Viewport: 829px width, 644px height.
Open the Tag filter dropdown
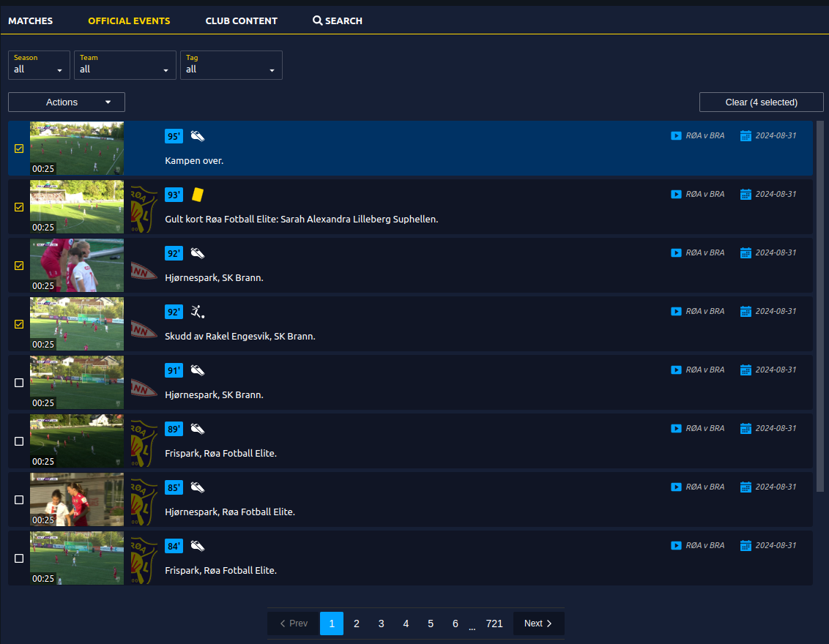(x=231, y=65)
